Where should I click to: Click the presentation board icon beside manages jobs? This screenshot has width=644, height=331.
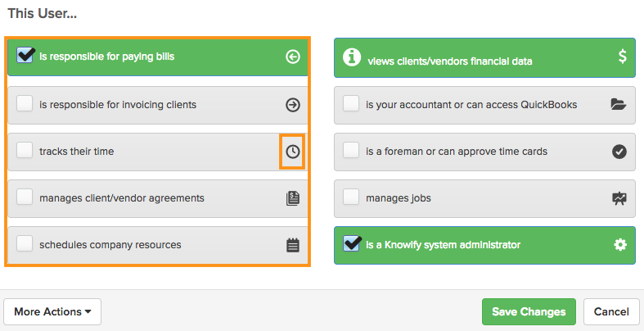pos(619,198)
